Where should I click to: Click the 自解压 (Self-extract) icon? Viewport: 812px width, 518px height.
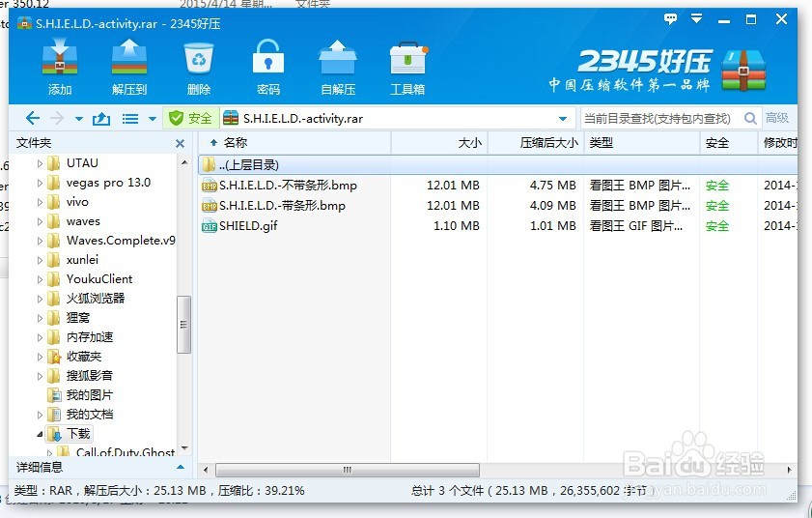pyautogui.click(x=338, y=67)
